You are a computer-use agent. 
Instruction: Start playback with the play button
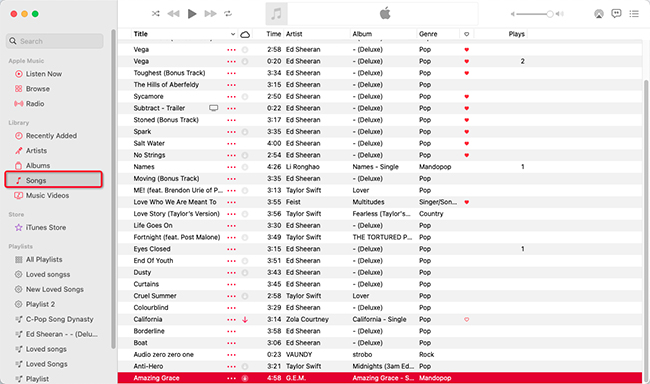[192, 14]
